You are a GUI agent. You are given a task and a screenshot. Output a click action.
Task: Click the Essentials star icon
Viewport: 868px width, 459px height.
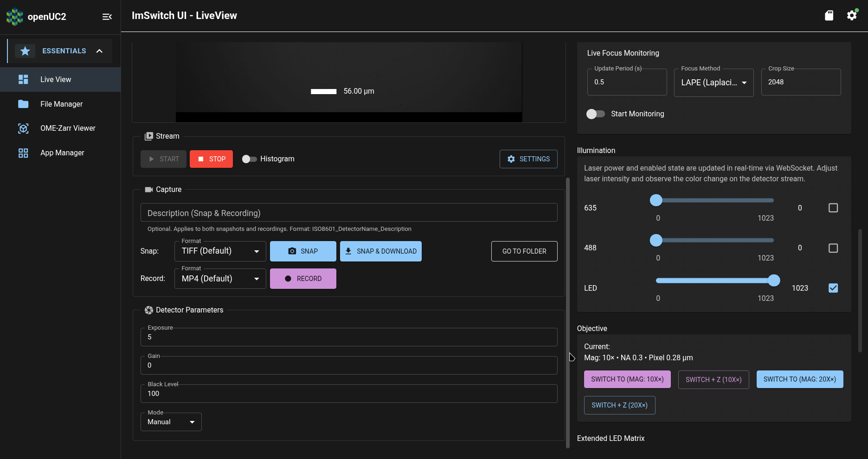click(x=25, y=51)
